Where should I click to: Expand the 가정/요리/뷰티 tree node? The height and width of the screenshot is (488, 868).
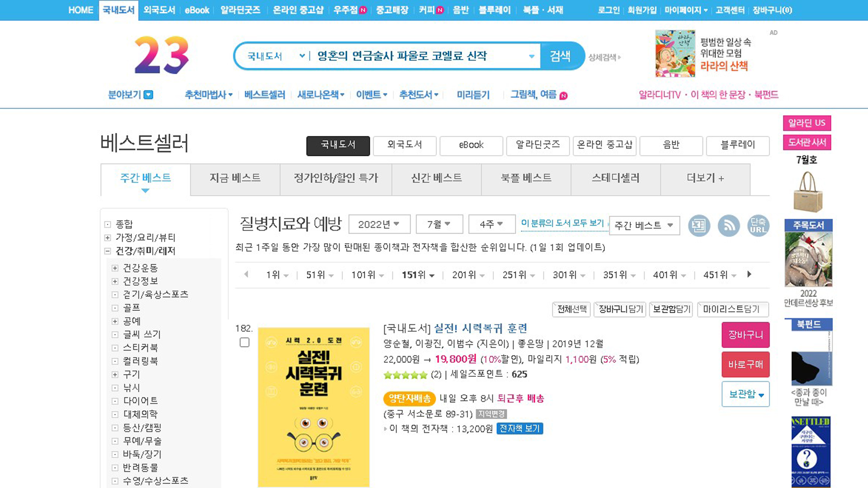coord(108,238)
